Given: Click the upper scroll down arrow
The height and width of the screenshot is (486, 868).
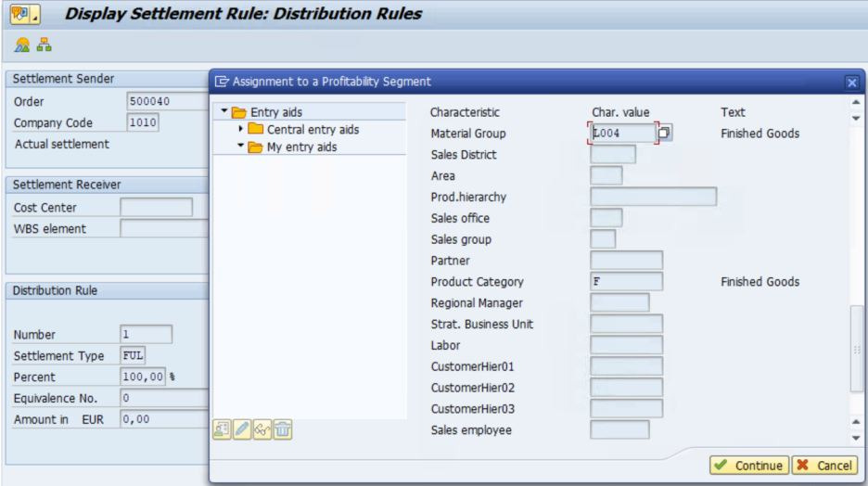Looking at the screenshot, I should (856, 118).
